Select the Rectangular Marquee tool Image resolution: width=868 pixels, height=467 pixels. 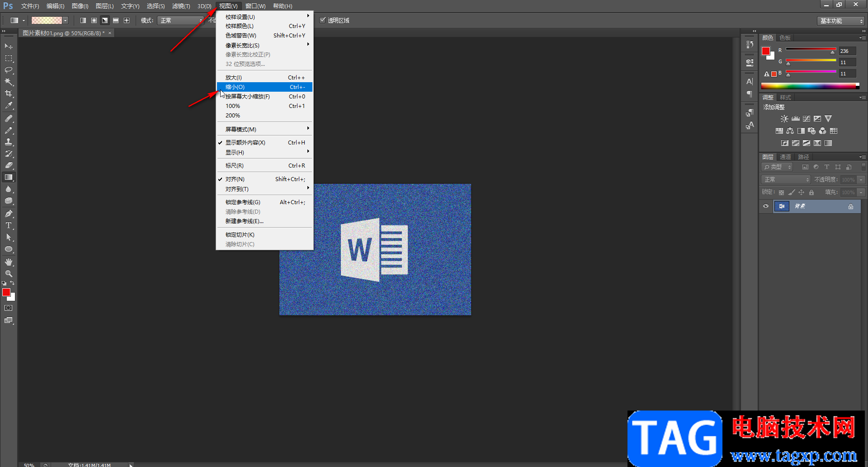(x=9, y=58)
